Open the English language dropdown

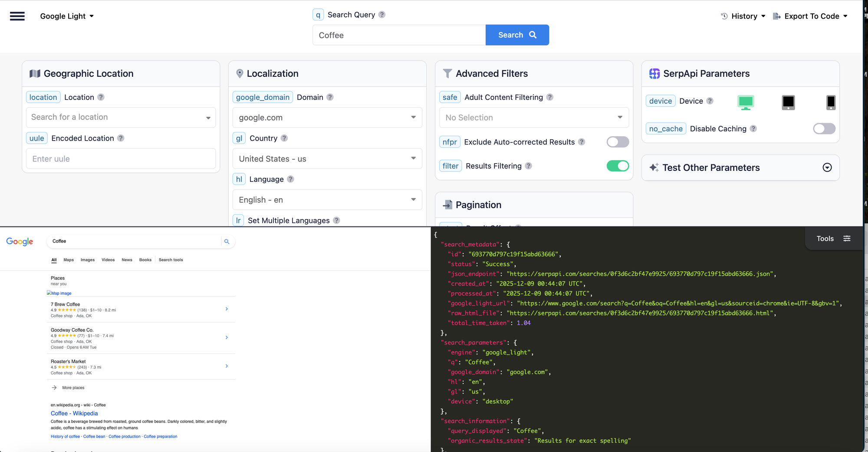tap(327, 200)
